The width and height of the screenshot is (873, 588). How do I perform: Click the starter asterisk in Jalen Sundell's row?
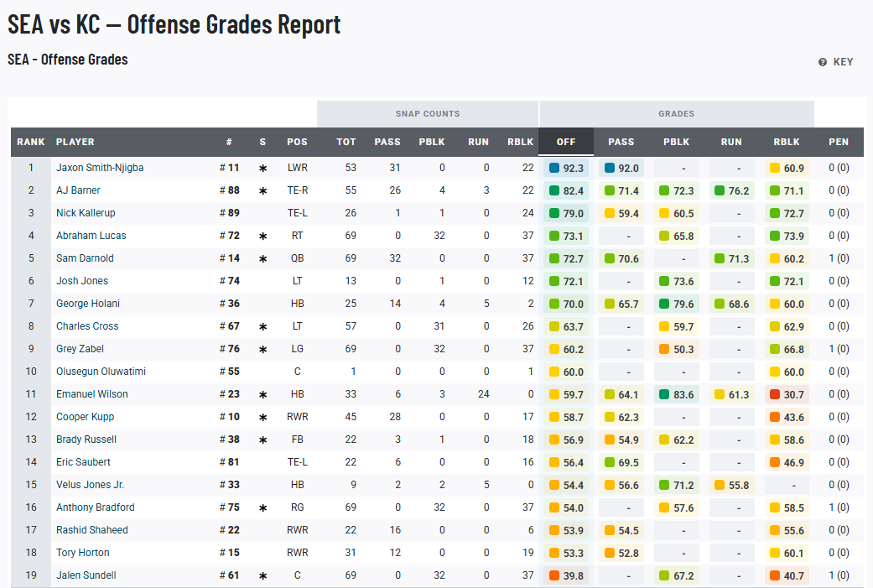(x=262, y=575)
